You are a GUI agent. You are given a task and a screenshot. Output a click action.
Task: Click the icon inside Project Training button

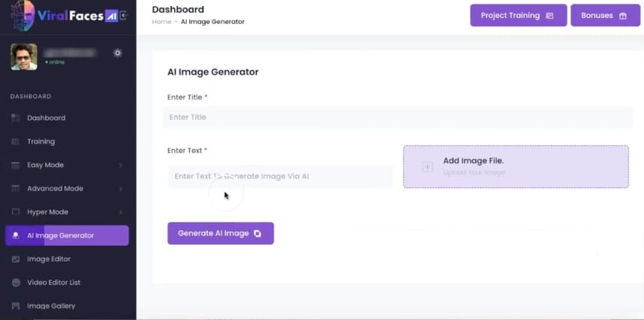click(x=549, y=16)
